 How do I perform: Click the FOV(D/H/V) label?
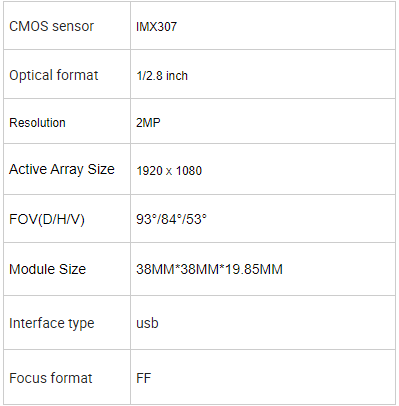click(x=47, y=219)
